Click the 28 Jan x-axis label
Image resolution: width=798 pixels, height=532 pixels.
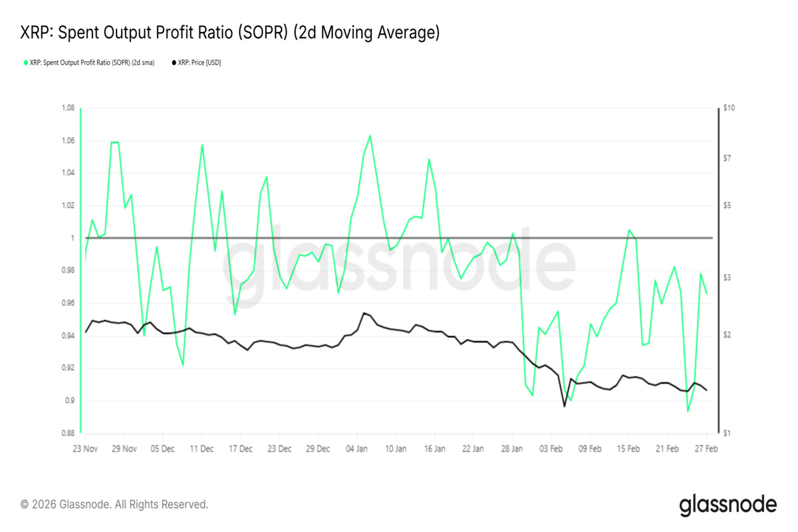point(513,449)
